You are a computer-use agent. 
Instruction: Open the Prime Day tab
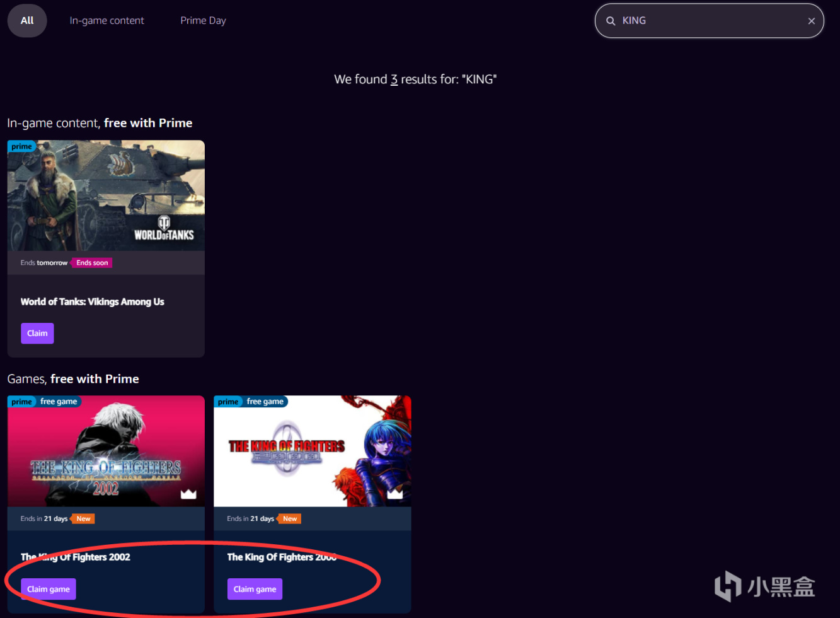pos(203,20)
